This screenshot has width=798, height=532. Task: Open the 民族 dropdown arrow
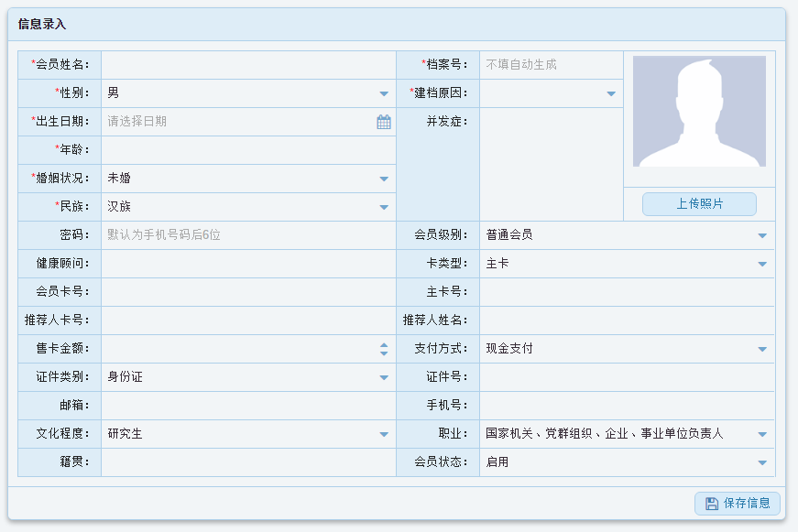coord(384,207)
